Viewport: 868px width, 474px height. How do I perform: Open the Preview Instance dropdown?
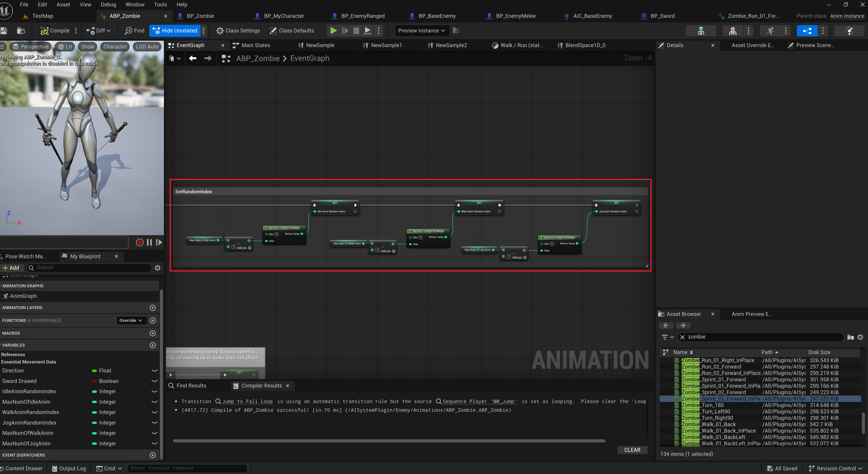click(421, 31)
